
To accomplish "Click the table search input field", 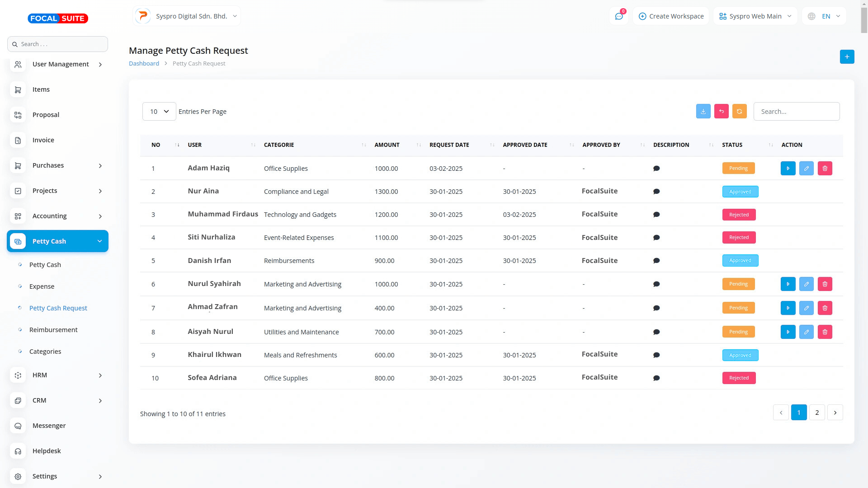I will [x=796, y=111].
